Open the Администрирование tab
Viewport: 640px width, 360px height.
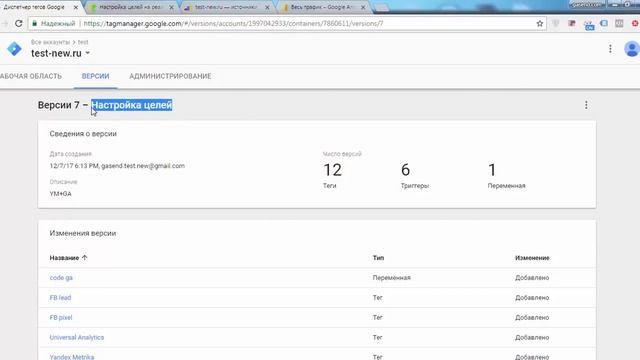pos(170,76)
